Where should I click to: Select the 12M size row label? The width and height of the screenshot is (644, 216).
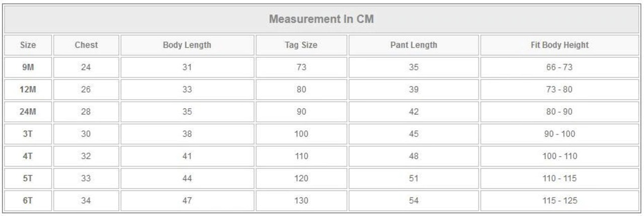[28, 89]
